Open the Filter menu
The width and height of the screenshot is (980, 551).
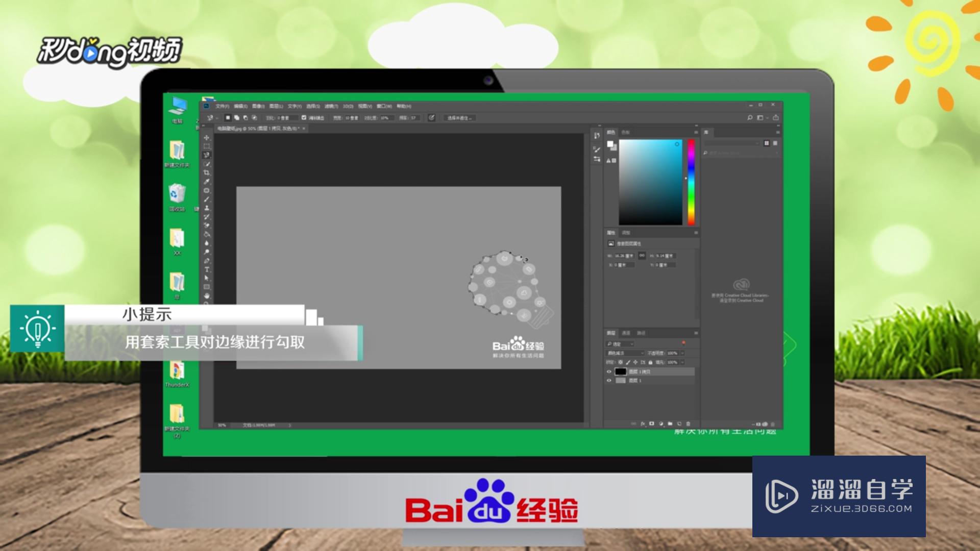pyautogui.click(x=331, y=106)
